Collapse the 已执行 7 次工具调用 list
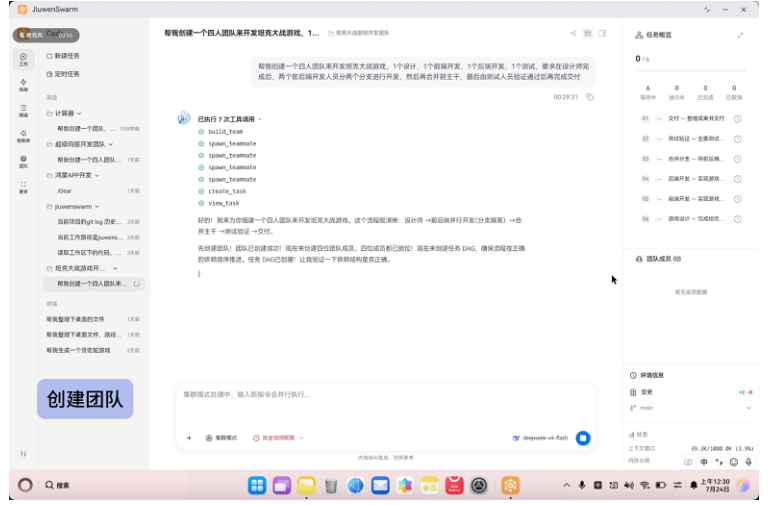775x505 pixels. (x=229, y=119)
